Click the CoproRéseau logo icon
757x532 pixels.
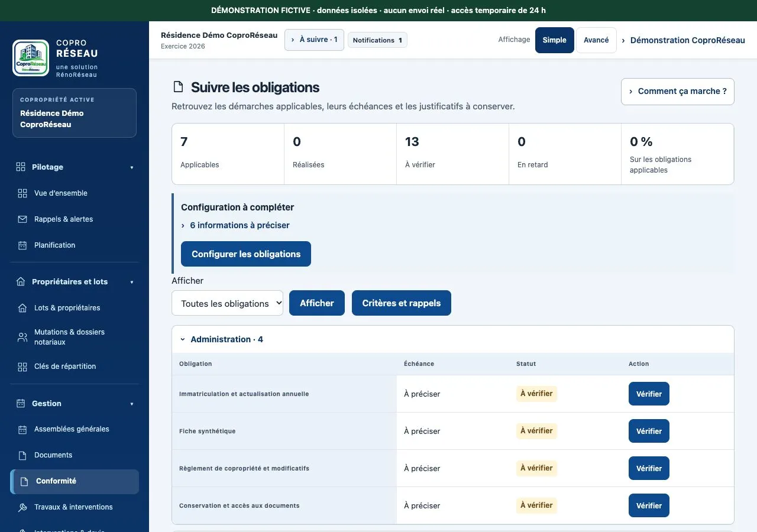(x=31, y=58)
